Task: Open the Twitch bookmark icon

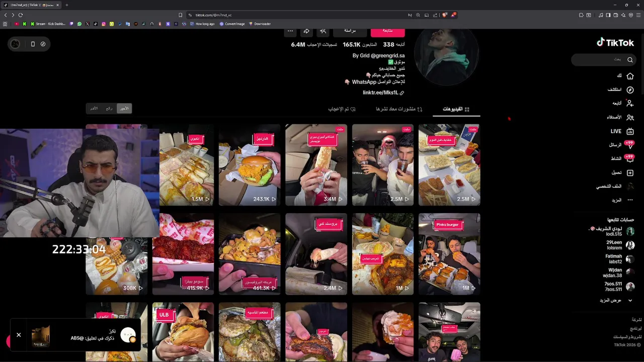Action: pyautogui.click(x=71, y=24)
